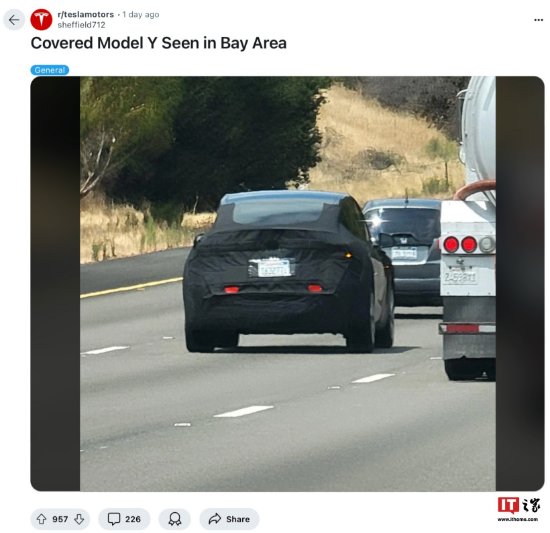Select the General flair tag
Viewport: 550px width, 533px height.
point(50,70)
